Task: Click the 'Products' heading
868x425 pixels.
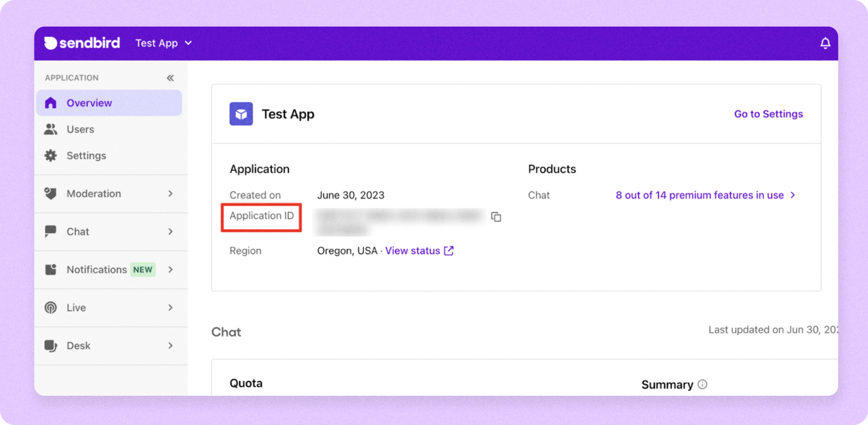Action: pos(552,169)
